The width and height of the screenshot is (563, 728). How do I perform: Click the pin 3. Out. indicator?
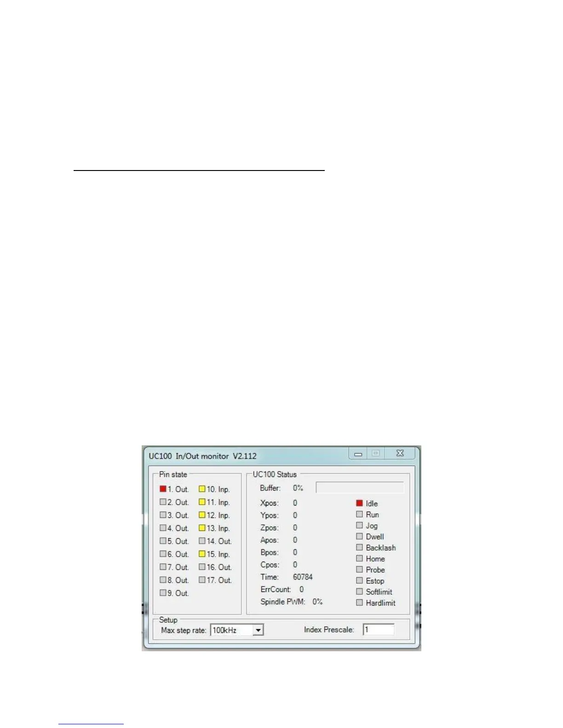tap(163, 515)
